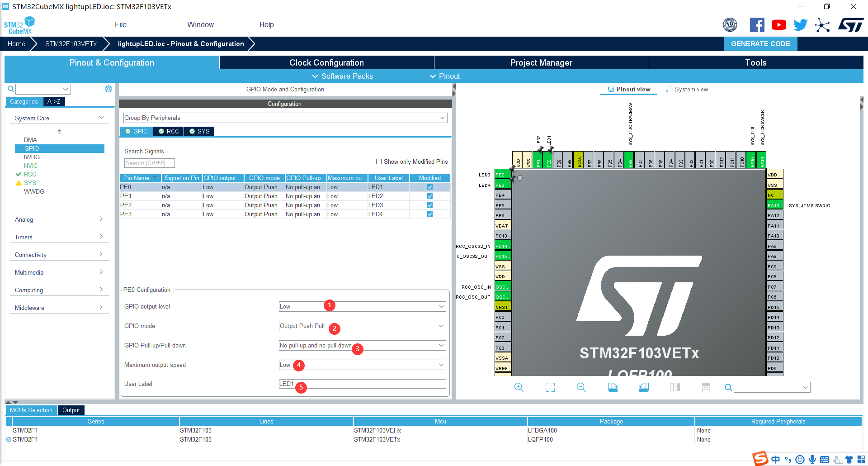Open the File menu
The height and width of the screenshot is (466, 868).
point(121,24)
